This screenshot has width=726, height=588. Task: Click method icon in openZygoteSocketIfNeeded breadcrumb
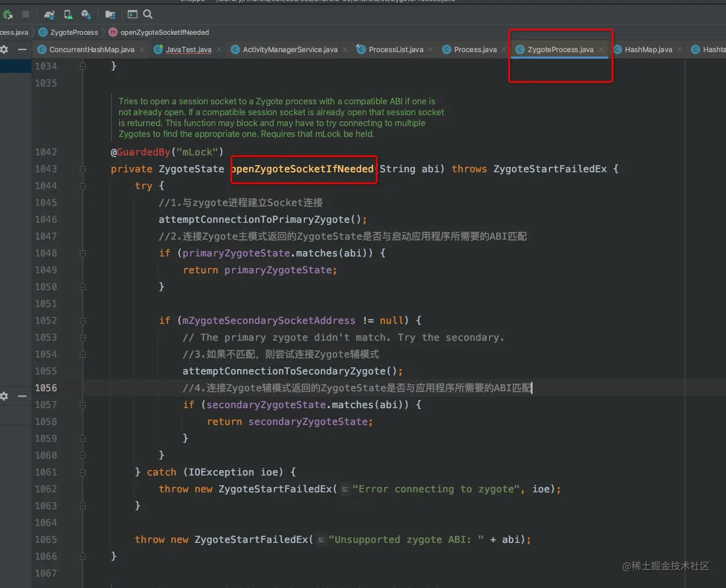point(113,32)
